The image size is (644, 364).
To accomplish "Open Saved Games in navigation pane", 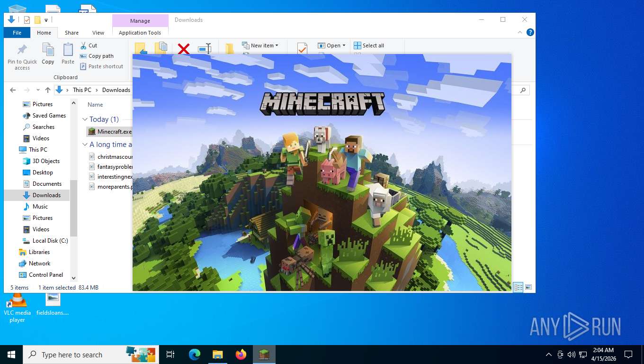I will coord(45,116).
